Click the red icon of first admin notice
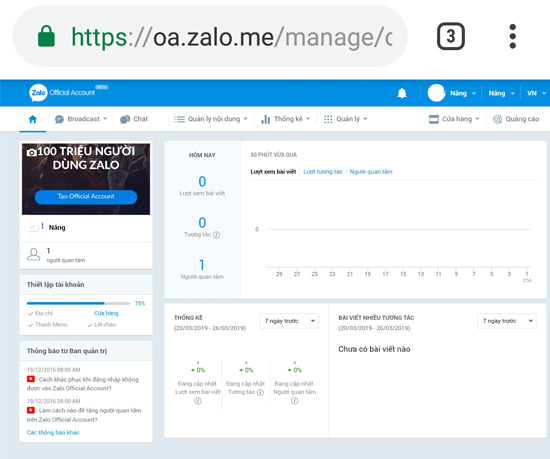 coord(31,379)
